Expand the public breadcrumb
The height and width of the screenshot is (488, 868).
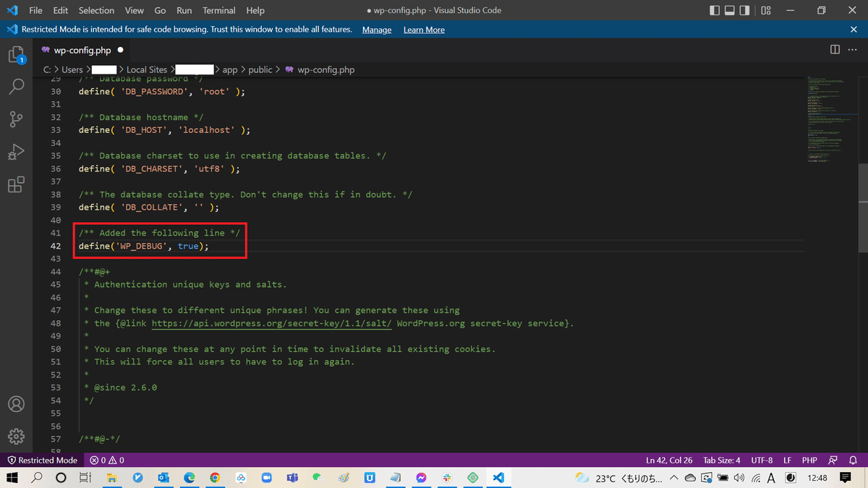260,69
